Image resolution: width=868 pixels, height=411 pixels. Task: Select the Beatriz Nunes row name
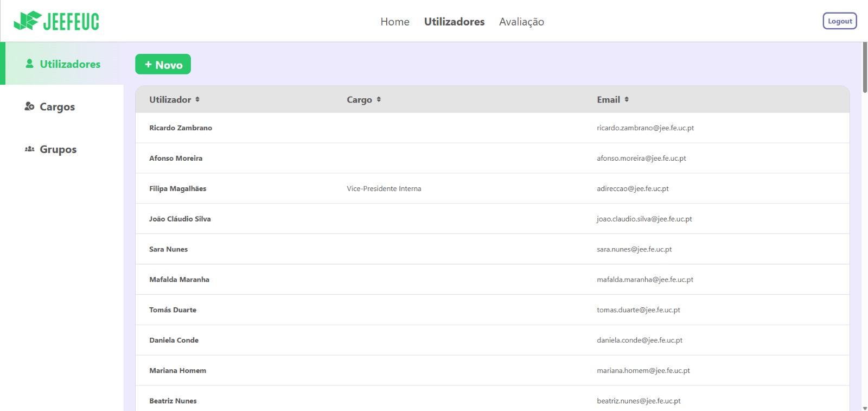(173, 401)
